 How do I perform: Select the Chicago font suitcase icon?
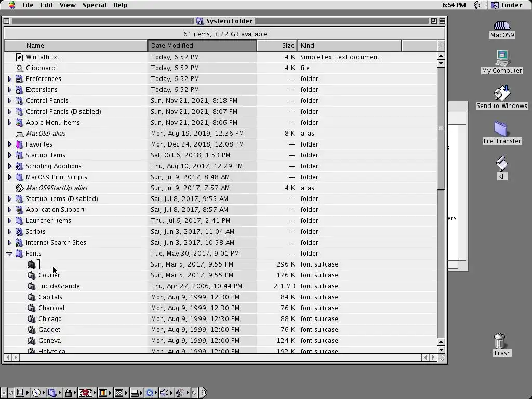[x=32, y=318]
